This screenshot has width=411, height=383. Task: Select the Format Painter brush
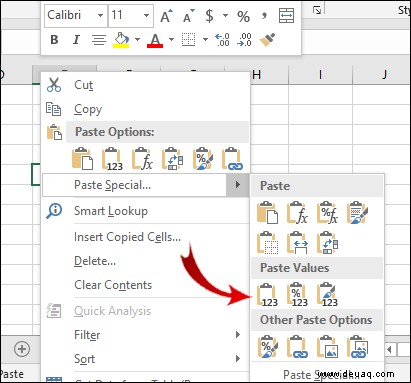click(x=267, y=40)
